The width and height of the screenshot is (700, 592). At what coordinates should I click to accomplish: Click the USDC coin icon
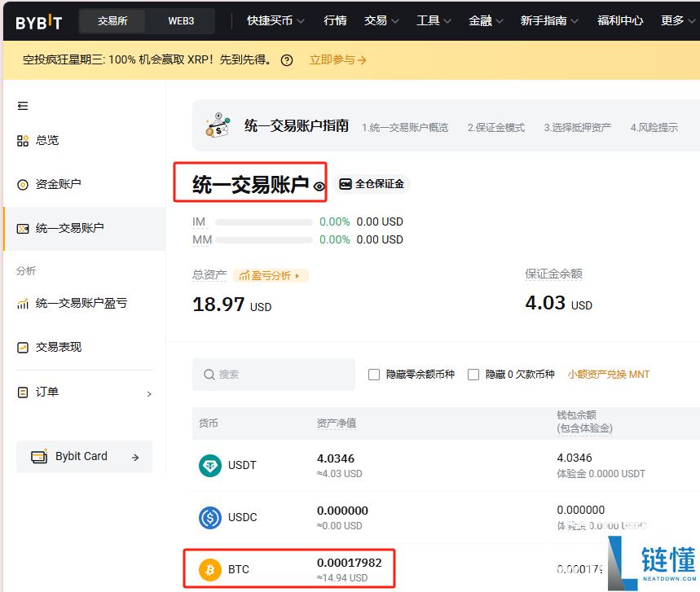[210, 518]
